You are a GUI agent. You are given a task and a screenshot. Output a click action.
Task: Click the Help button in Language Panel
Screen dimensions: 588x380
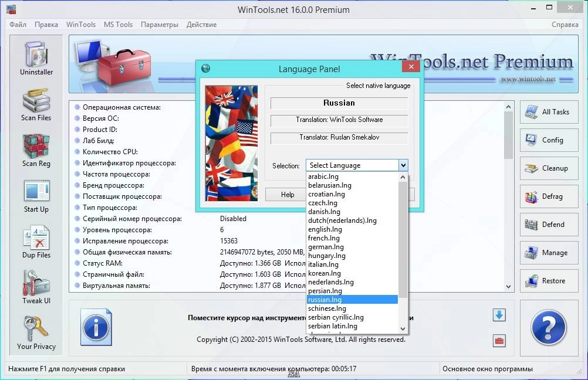pyautogui.click(x=287, y=195)
